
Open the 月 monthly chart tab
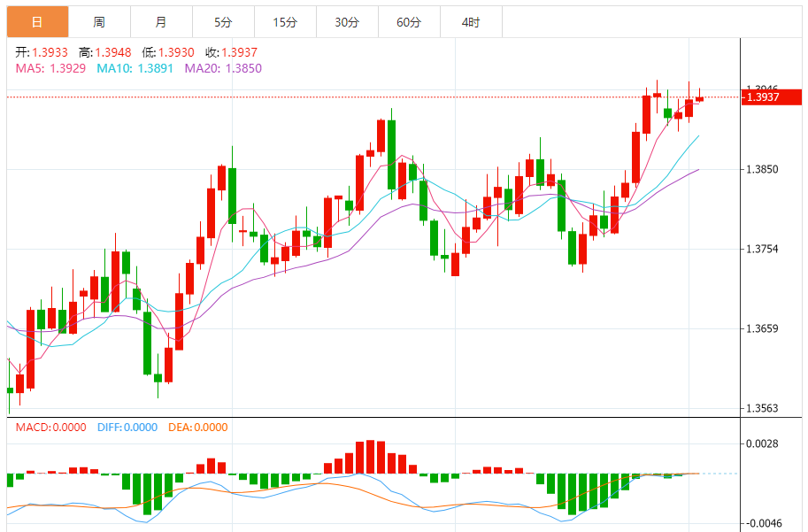click(x=160, y=22)
